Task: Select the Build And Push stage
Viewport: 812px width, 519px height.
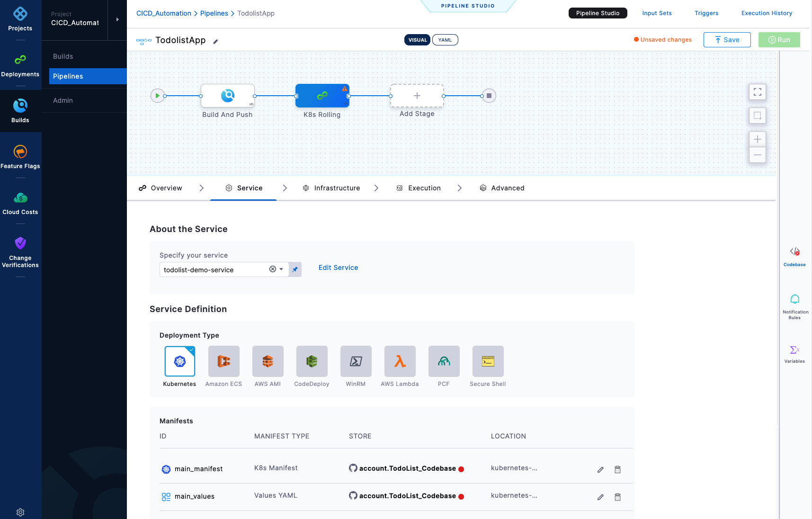Action: (x=228, y=96)
